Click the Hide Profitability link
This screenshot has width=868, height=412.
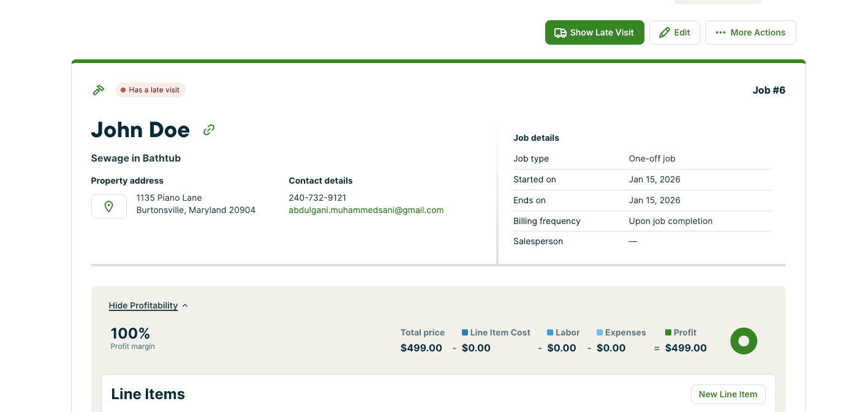(143, 305)
